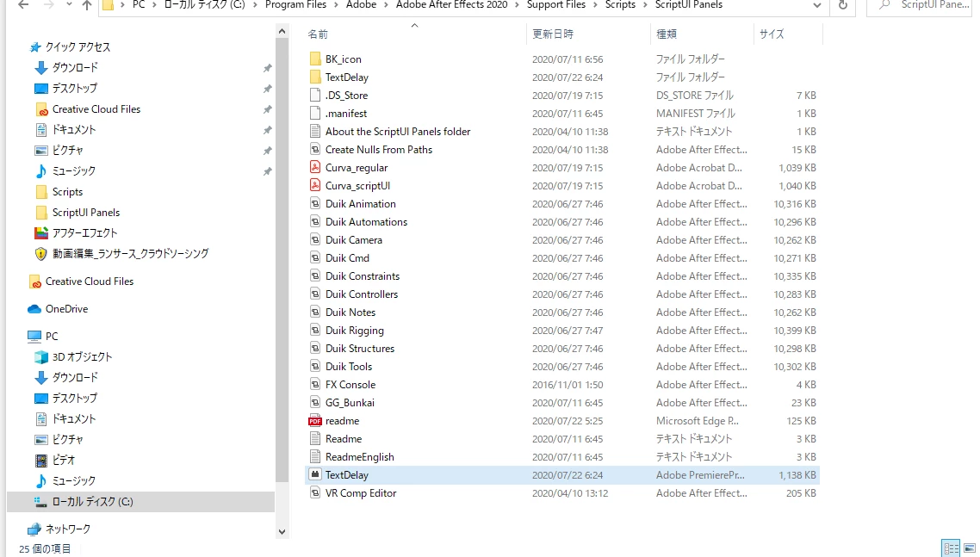
Task: Expand breadcrumb arrow after Support Files
Action: point(595,5)
